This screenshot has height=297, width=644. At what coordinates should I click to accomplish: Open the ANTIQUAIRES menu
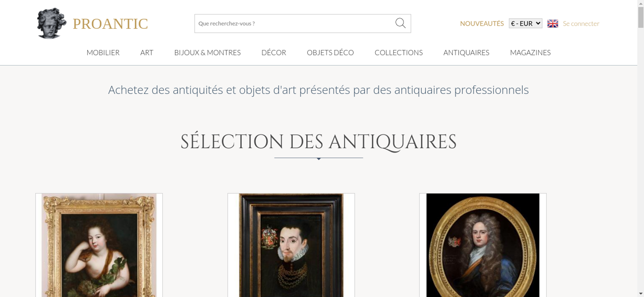pos(466,52)
